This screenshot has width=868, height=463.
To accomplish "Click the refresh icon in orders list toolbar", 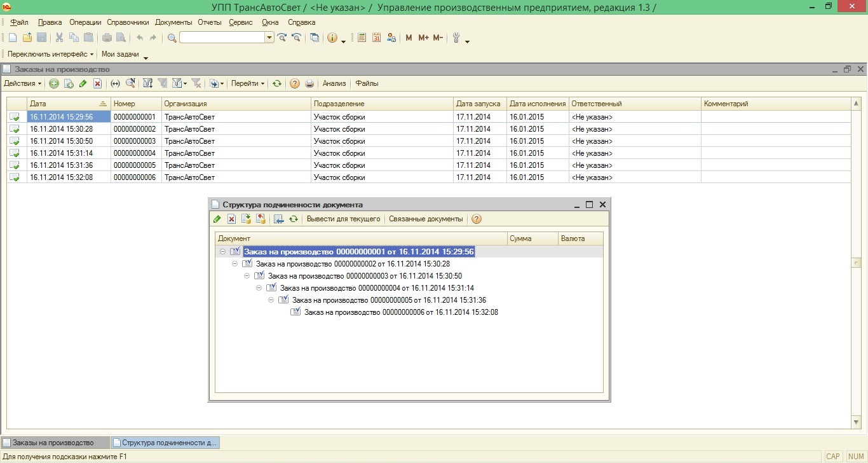I will coord(277,83).
